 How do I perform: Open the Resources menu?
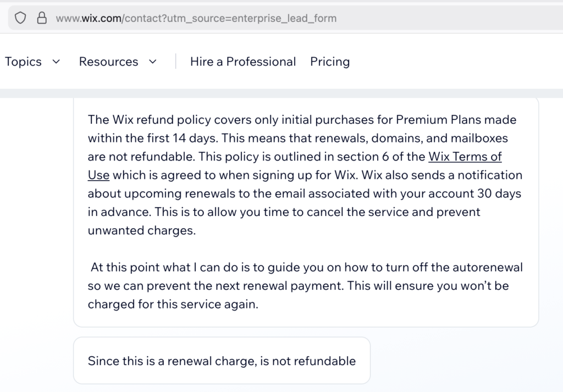tap(108, 62)
